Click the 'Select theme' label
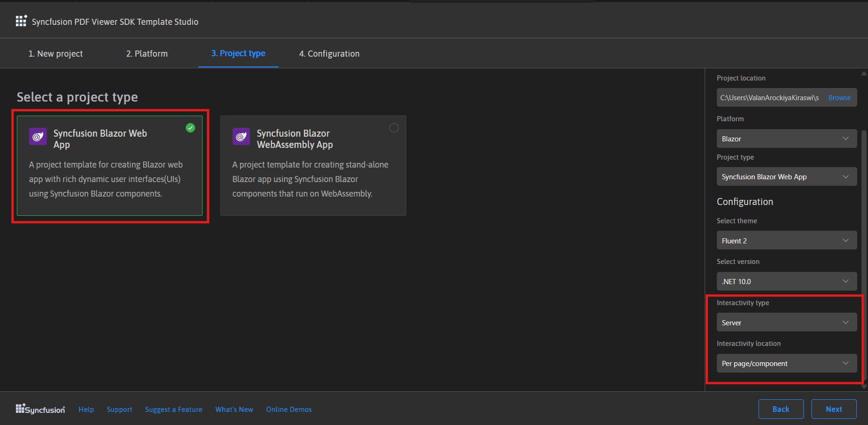This screenshot has height=425, width=868. click(x=737, y=221)
